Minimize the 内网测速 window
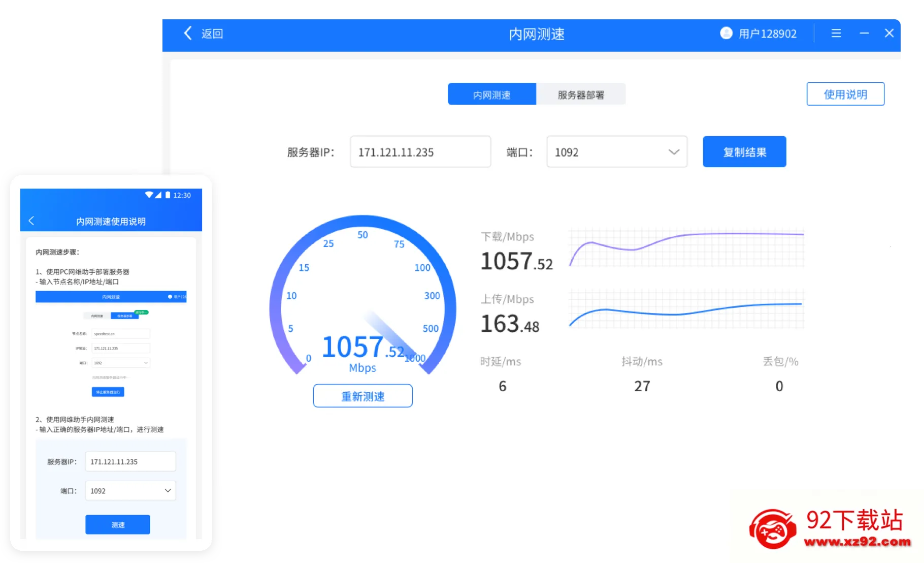Screen dimensions: 924x563 click(x=864, y=34)
